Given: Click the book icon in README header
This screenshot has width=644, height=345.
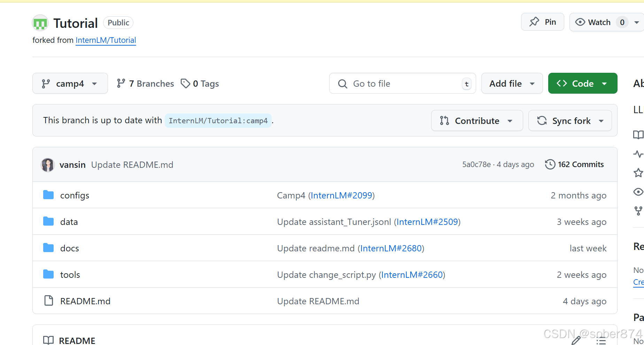Looking at the screenshot, I should 48,340.
